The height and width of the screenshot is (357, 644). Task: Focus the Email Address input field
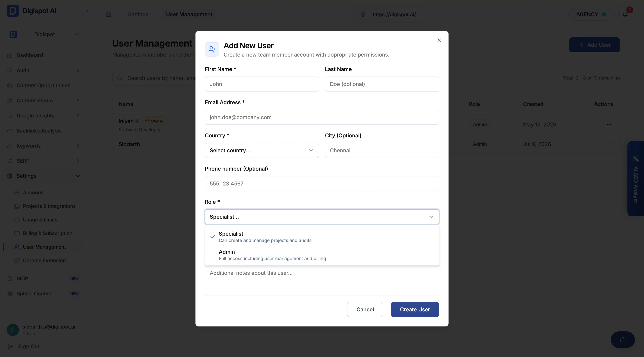tap(322, 117)
